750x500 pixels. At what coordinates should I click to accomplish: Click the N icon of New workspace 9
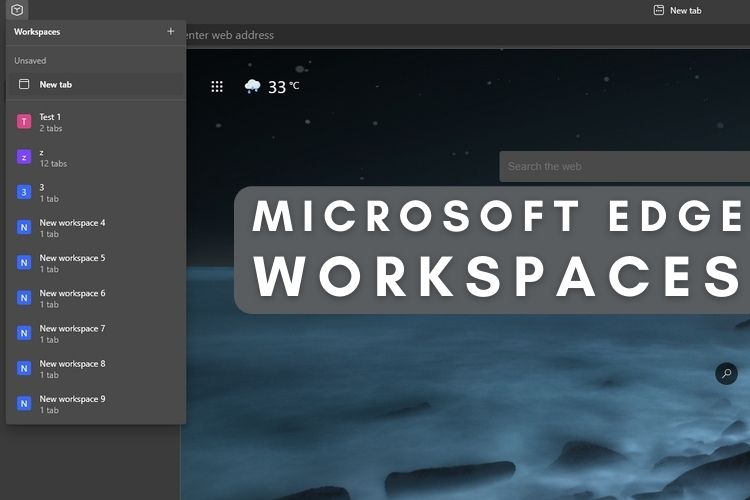[x=24, y=404]
